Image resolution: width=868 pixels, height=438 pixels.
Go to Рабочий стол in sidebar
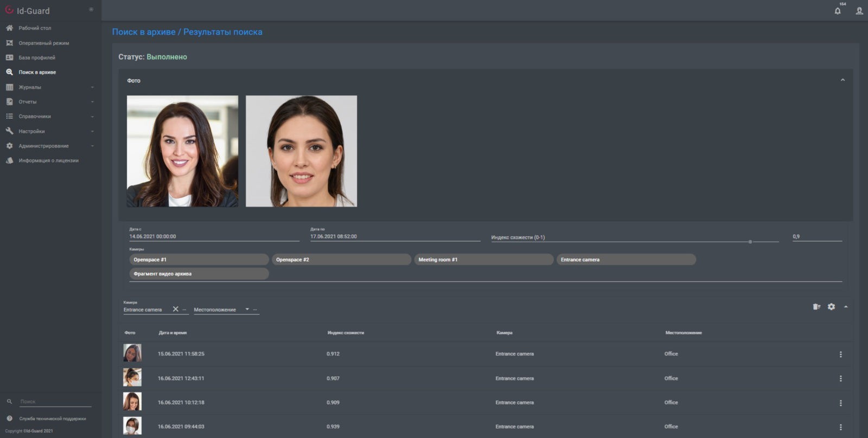pos(35,28)
